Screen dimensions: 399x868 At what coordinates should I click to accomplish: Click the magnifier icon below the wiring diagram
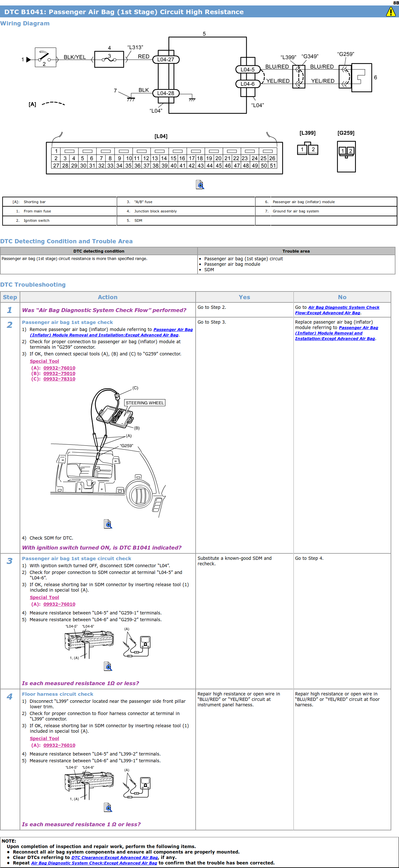click(x=200, y=185)
